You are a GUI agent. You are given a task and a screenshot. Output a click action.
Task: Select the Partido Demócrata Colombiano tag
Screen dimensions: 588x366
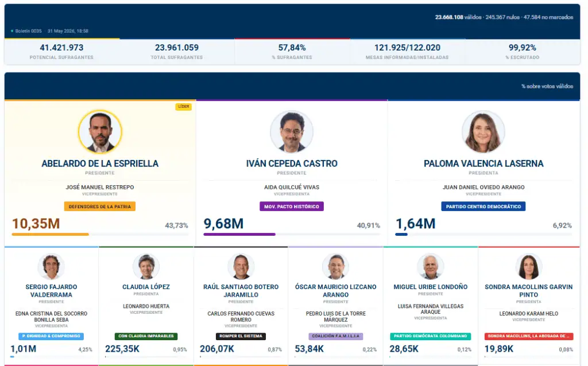431,336
